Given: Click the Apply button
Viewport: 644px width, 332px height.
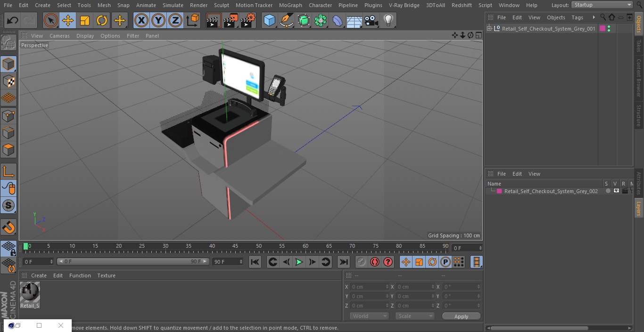Looking at the screenshot, I should (461, 316).
